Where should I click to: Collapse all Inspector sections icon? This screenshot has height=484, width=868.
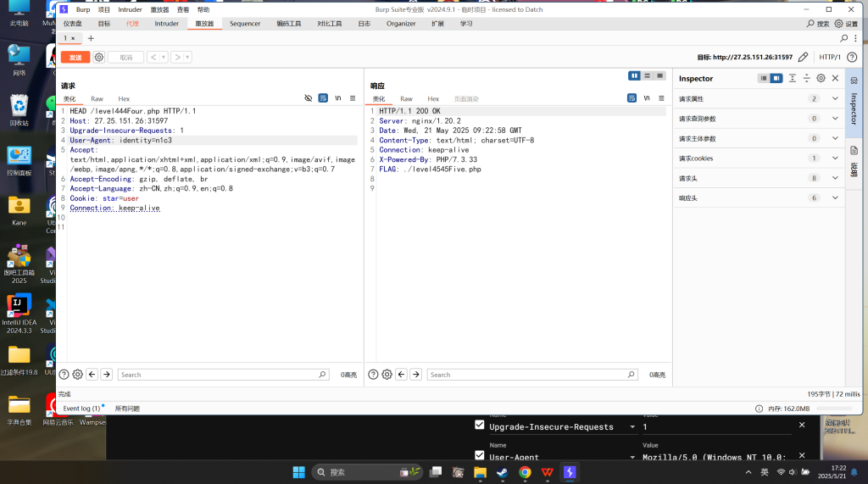click(x=807, y=79)
